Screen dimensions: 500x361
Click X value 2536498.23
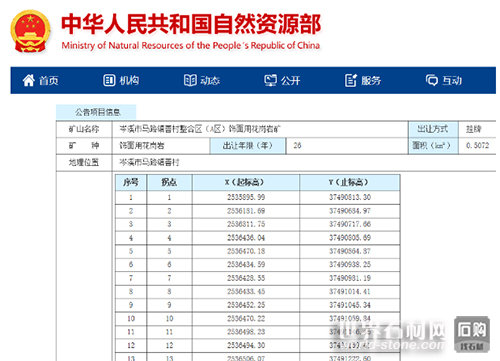tap(246, 332)
